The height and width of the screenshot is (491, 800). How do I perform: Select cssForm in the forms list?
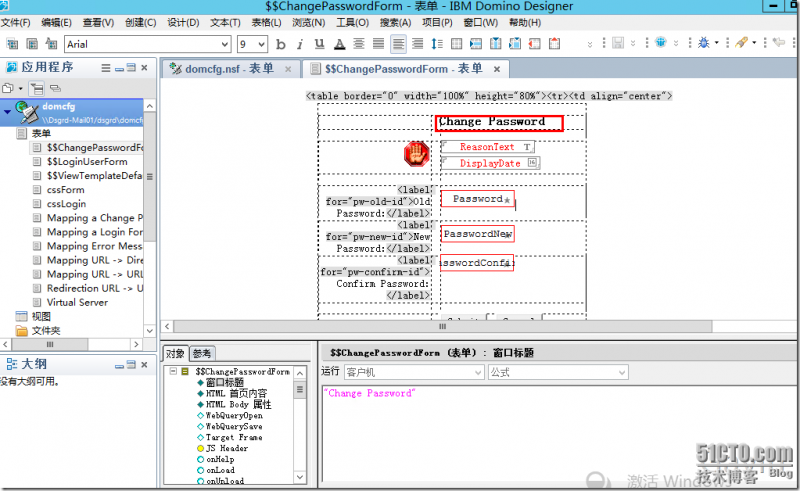(66, 190)
